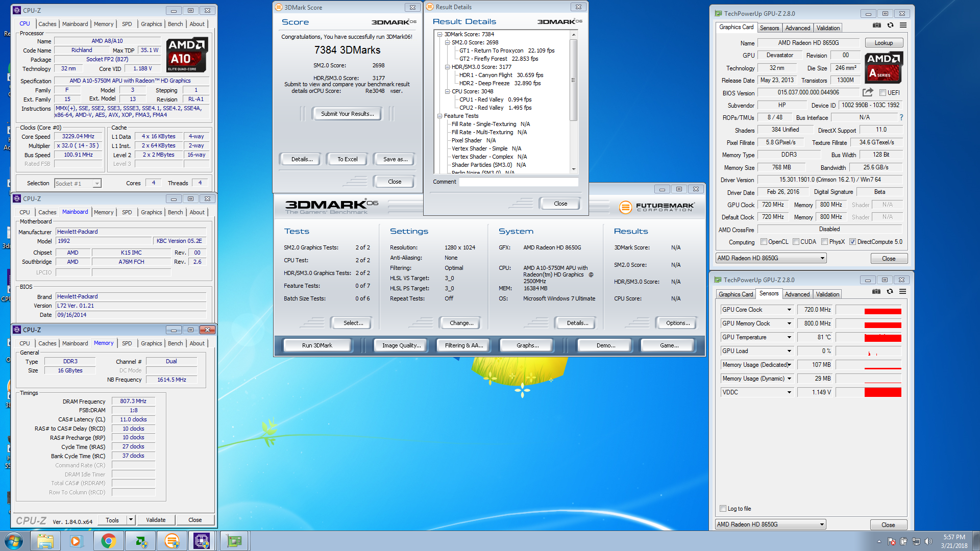Click Result Details tree scrollbar down arrow
980x551 pixels.
574,169
